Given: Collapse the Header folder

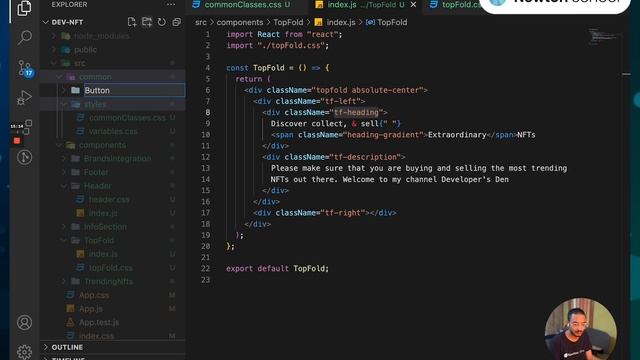Looking at the screenshot, I should point(64,186).
